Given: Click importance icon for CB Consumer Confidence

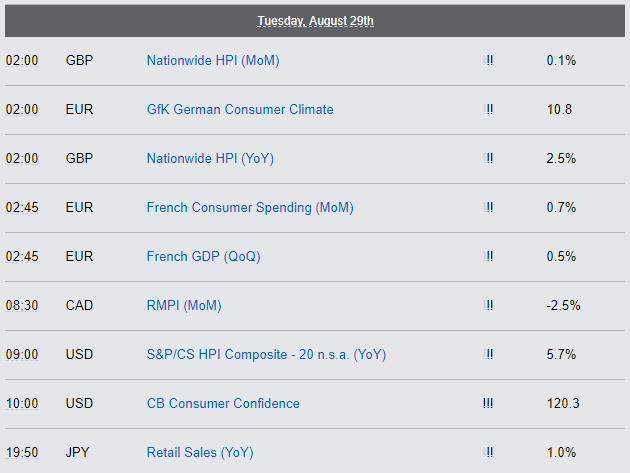Looking at the screenshot, I should click(x=488, y=403).
